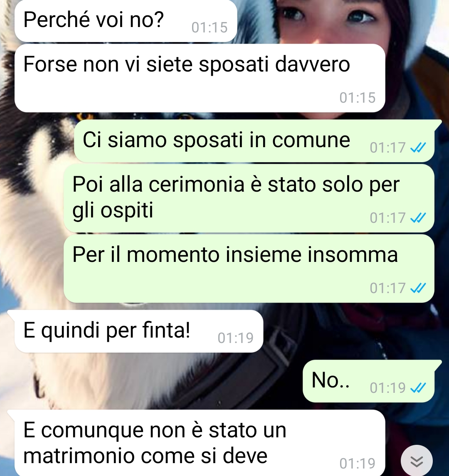Select 'Forse non vi siete sposati davvero' message
The width and height of the screenshot is (449, 476).
(200, 78)
